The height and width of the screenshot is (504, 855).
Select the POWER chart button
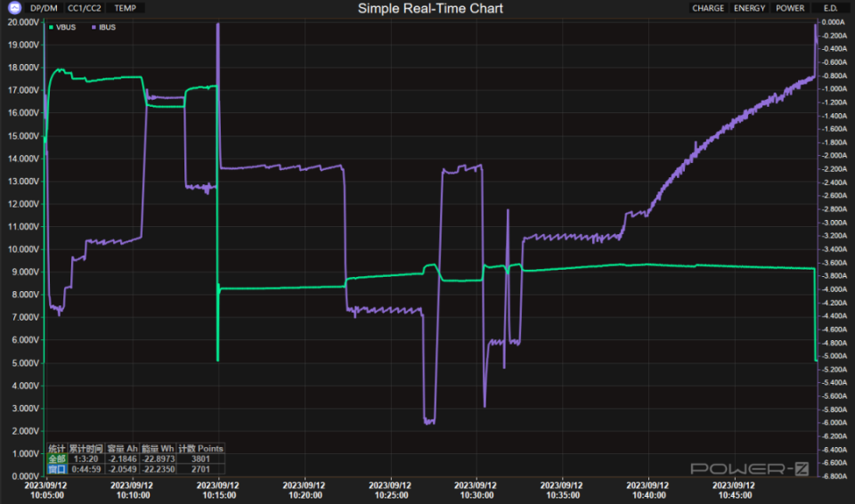tap(790, 8)
